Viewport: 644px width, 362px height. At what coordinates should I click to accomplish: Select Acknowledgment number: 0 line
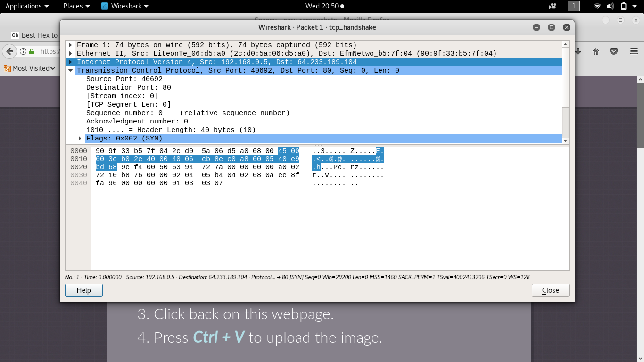[137, 122]
